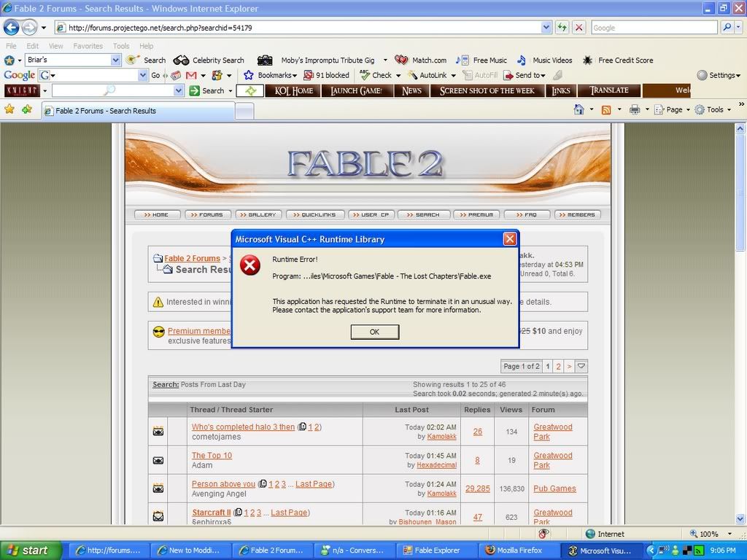Open the View menu
Screen dimensions: 747x560
(x=55, y=46)
